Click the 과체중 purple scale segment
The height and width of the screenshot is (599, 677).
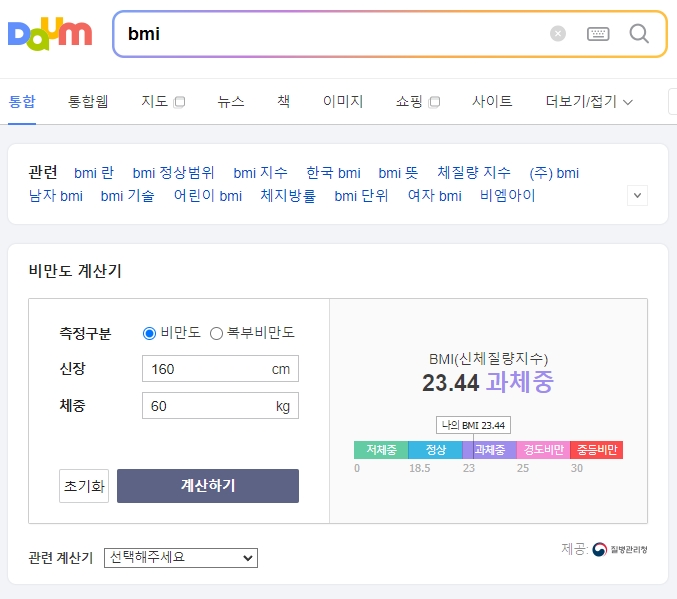pos(490,450)
